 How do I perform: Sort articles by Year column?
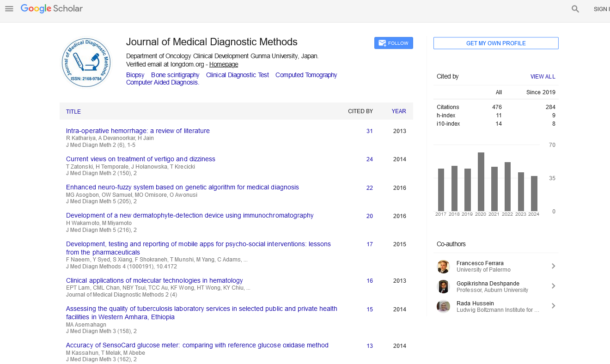pos(398,111)
